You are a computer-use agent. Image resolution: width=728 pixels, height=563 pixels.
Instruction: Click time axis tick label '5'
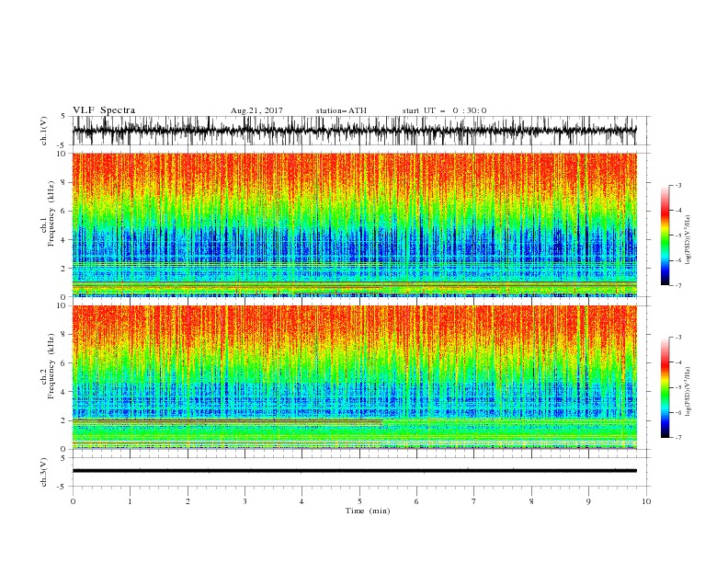pyautogui.click(x=359, y=501)
